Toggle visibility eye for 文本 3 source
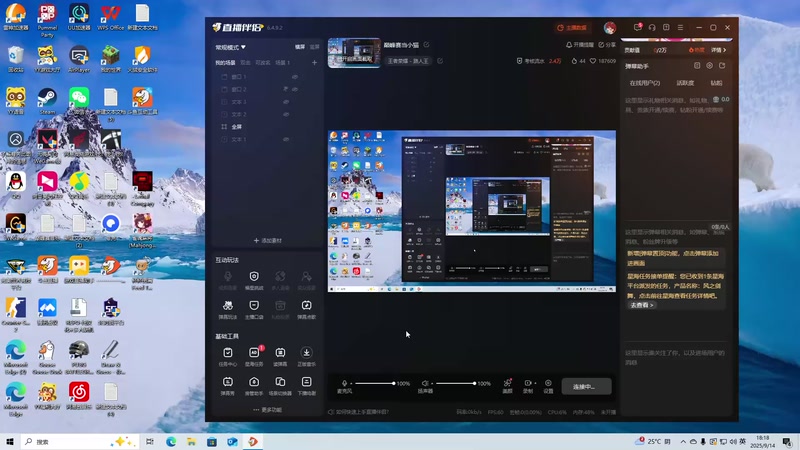The image size is (800, 450). pyautogui.click(x=286, y=102)
